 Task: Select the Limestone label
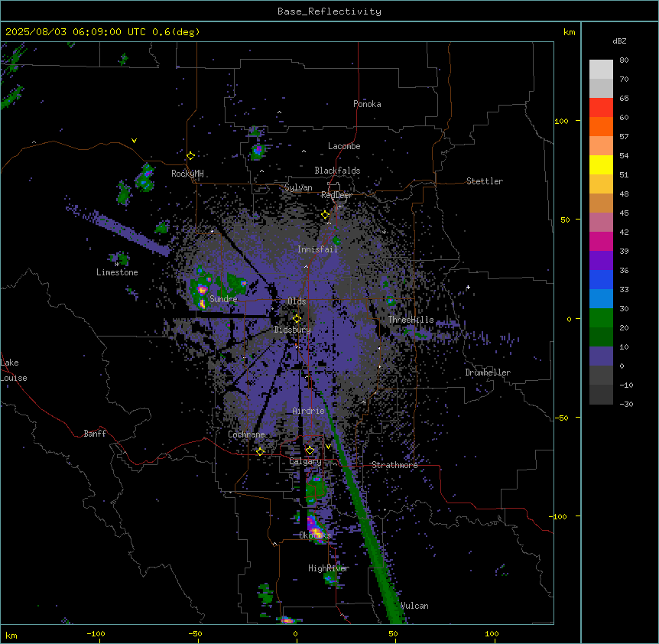click(117, 272)
